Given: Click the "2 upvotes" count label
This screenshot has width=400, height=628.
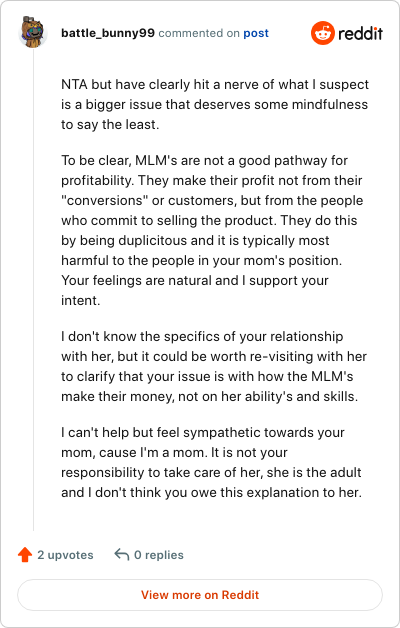Looking at the screenshot, I should click(65, 555).
